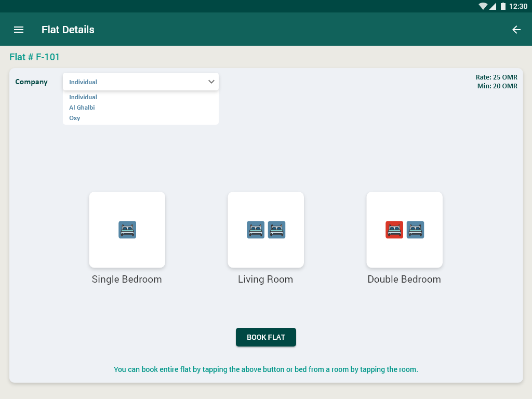Click the 12:30 clock in status bar
532x399 pixels.
518,6
